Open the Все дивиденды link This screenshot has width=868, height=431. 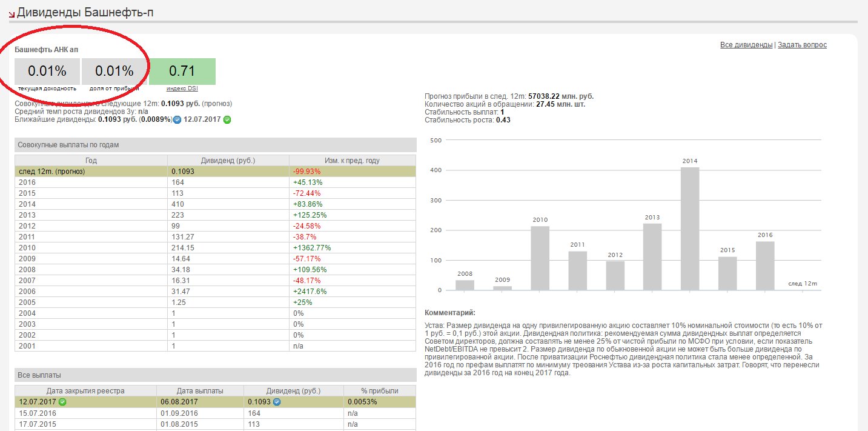[746, 45]
